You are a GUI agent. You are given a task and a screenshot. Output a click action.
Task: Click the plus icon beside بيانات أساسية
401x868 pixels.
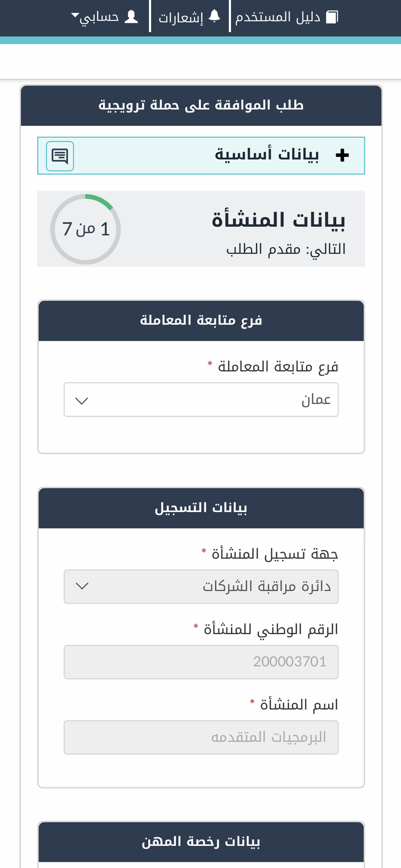click(x=342, y=155)
